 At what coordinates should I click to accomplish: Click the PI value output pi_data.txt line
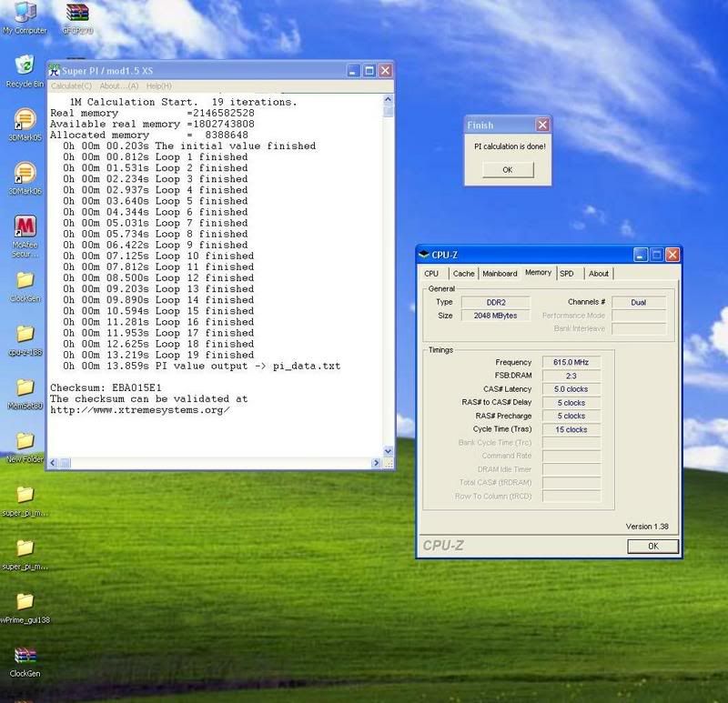[201, 366]
